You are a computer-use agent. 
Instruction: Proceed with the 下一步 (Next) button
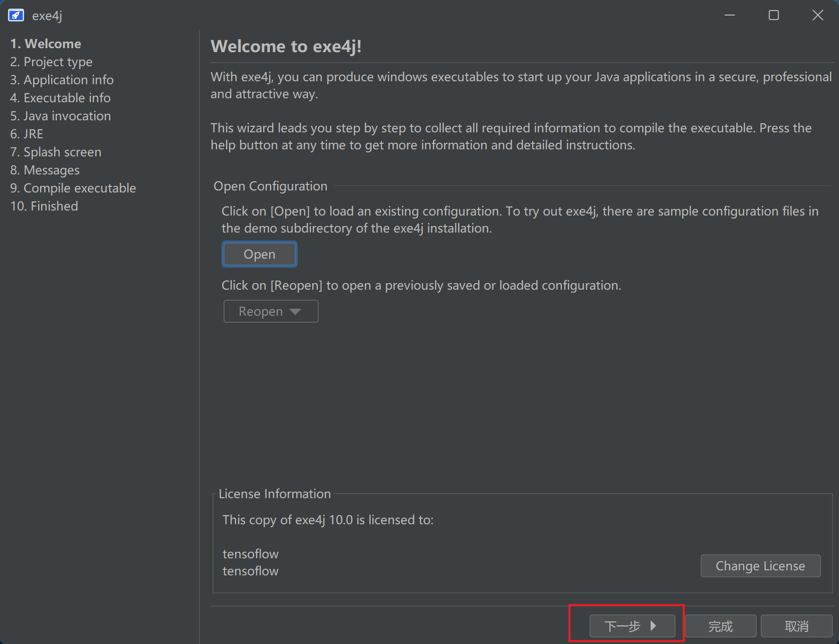(x=632, y=626)
